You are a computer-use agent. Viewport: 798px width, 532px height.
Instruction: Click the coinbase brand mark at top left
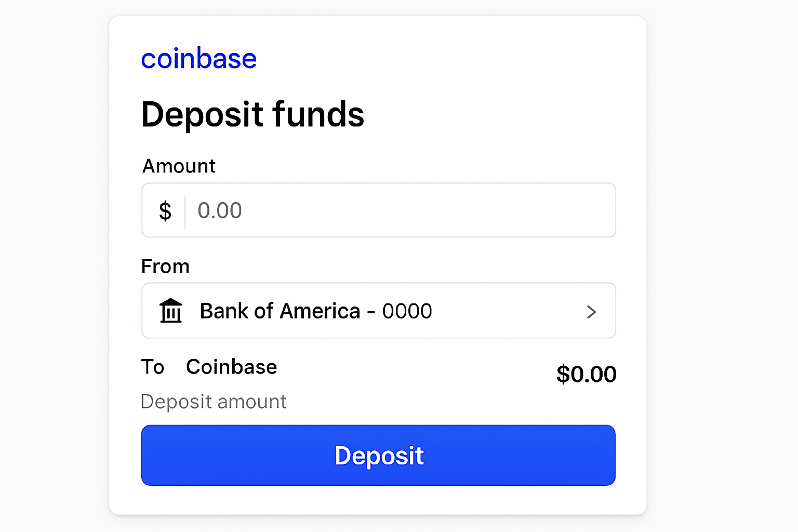[198, 58]
